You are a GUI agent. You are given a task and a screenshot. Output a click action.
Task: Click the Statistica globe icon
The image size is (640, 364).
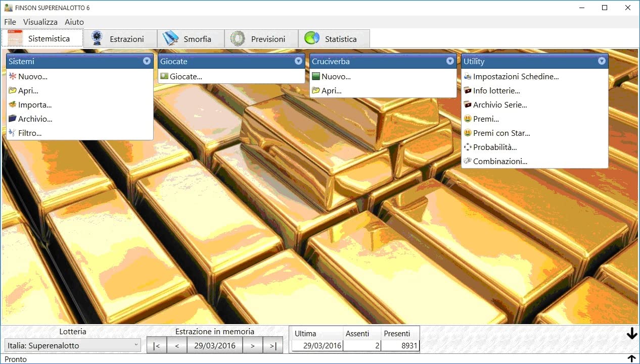312,38
